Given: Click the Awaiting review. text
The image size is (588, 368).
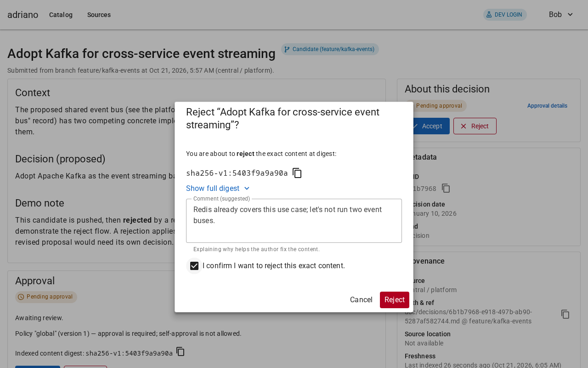Looking at the screenshot, I should (39, 318).
